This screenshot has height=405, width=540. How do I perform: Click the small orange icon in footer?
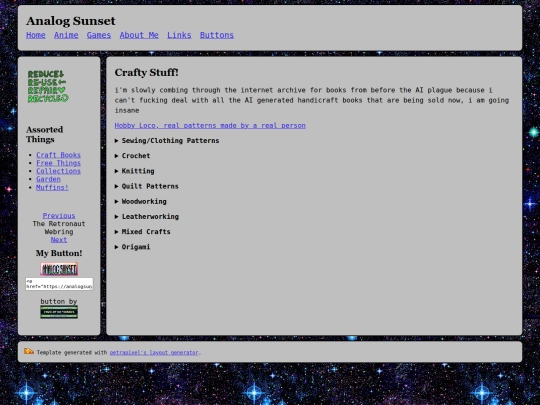(29, 351)
